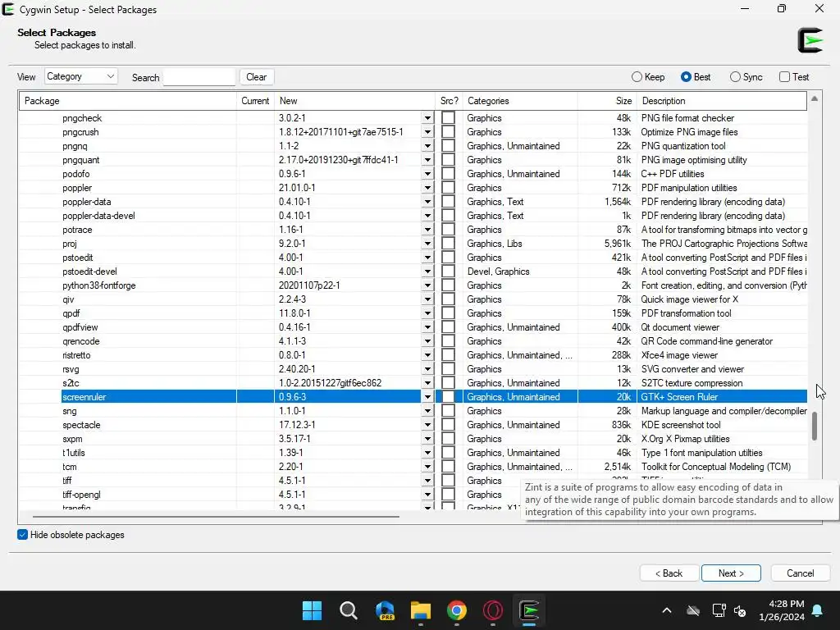The height and width of the screenshot is (630, 840).
Task: Click the muted volume tray icon
Action: [740, 610]
